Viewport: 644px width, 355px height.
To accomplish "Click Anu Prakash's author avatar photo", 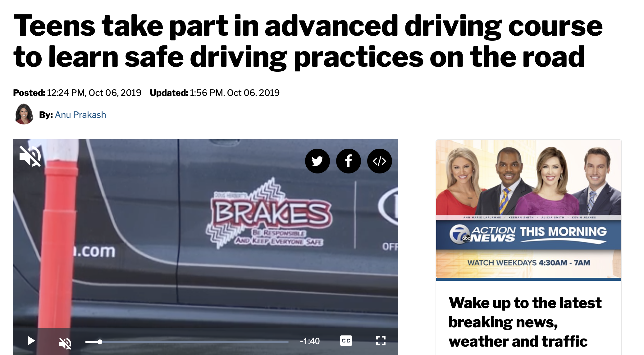I will (x=24, y=114).
